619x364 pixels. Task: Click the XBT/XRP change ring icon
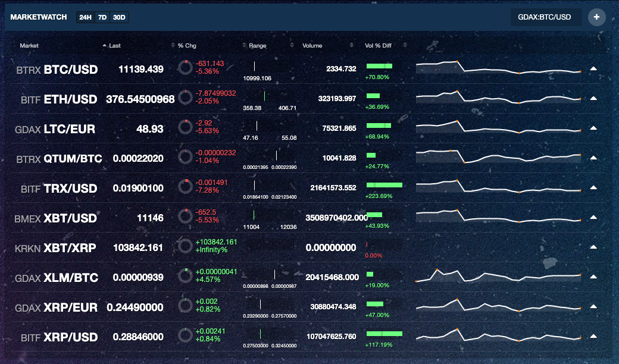tap(185, 246)
